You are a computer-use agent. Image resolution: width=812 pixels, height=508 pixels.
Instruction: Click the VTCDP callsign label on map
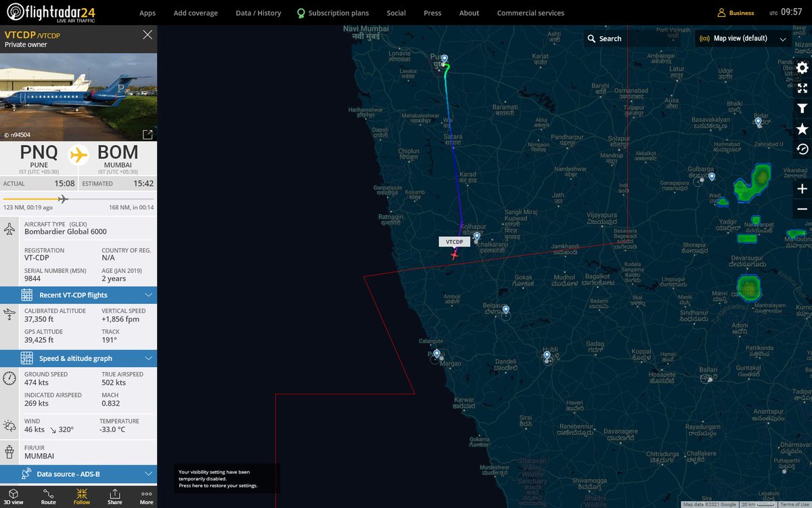tap(455, 242)
